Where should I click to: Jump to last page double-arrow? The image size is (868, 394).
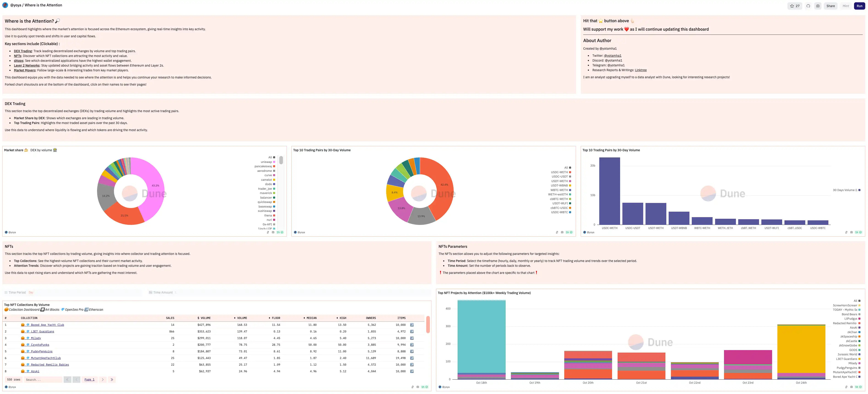(112, 380)
